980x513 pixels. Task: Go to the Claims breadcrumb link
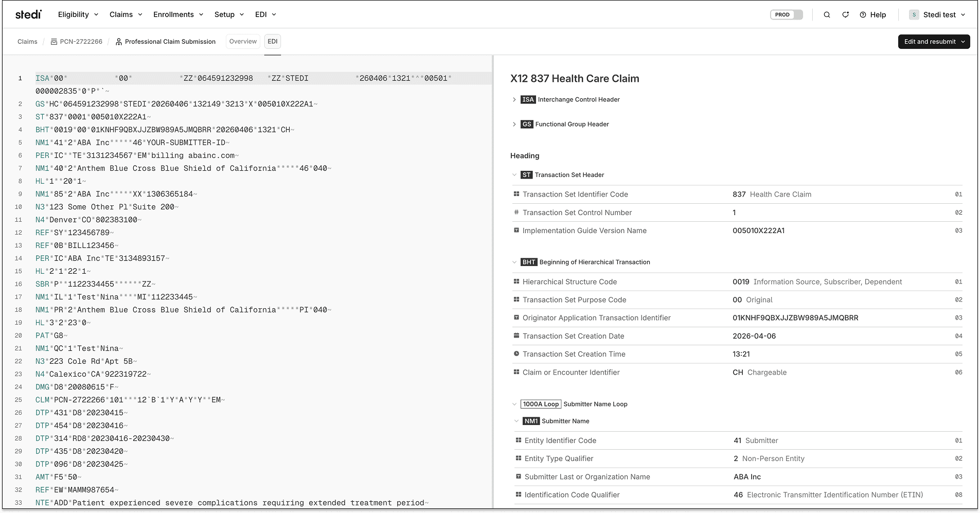coord(27,42)
